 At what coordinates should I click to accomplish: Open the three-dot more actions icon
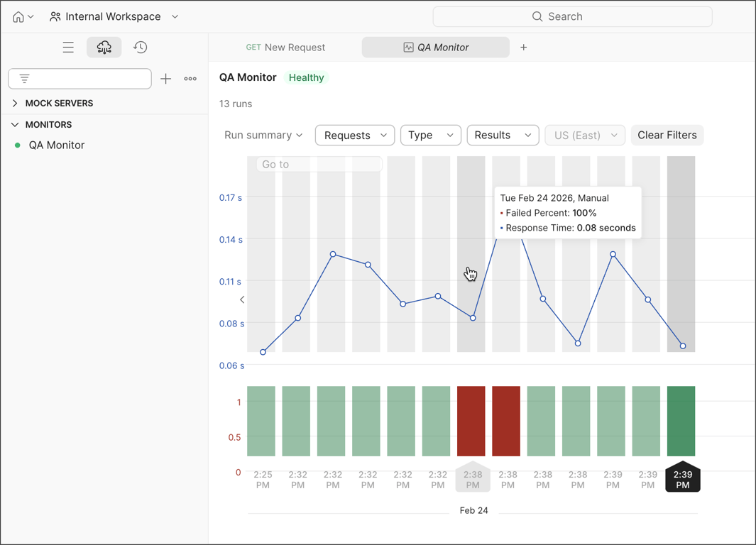[190, 78]
